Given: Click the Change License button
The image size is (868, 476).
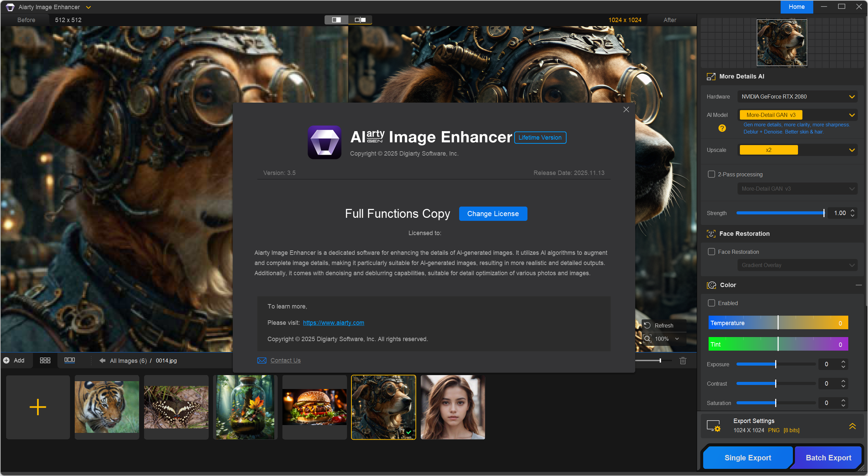Looking at the screenshot, I should pyautogui.click(x=493, y=214).
